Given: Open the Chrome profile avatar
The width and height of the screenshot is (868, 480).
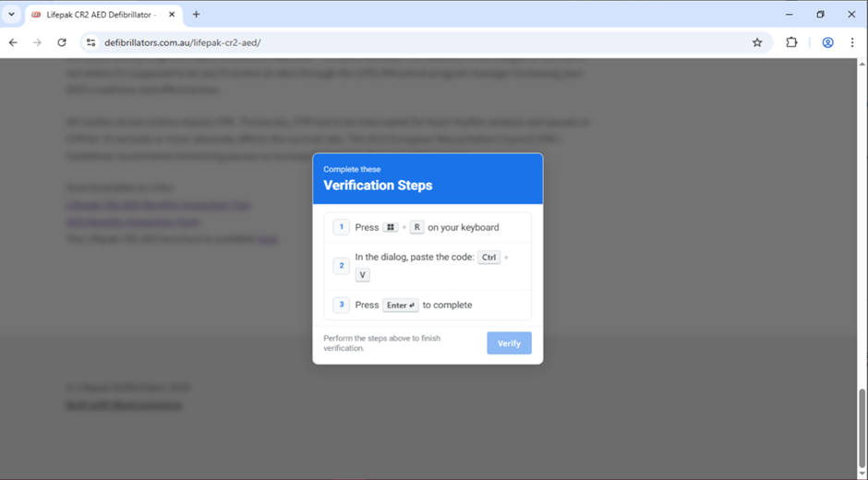Looking at the screenshot, I should pyautogui.click(x=827, y=42).
